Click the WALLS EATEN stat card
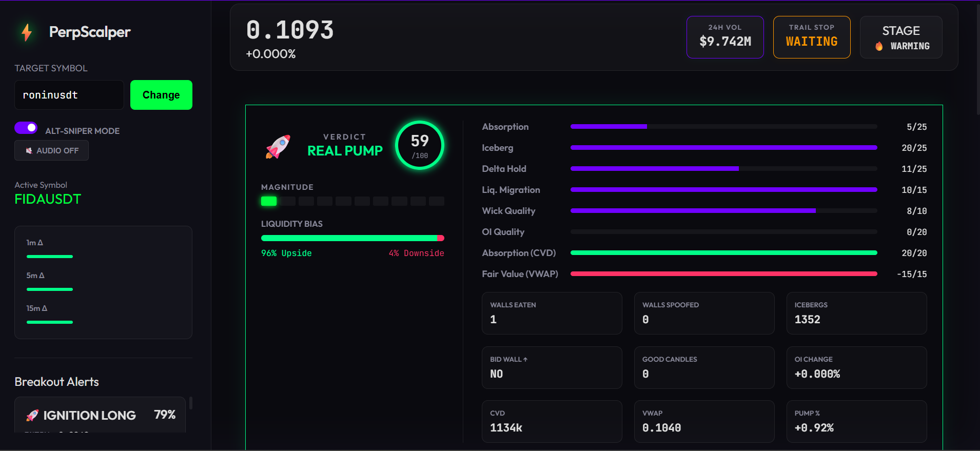Viewport: 980px width, 451px height. pyautogui.click(x=552, y=313)
